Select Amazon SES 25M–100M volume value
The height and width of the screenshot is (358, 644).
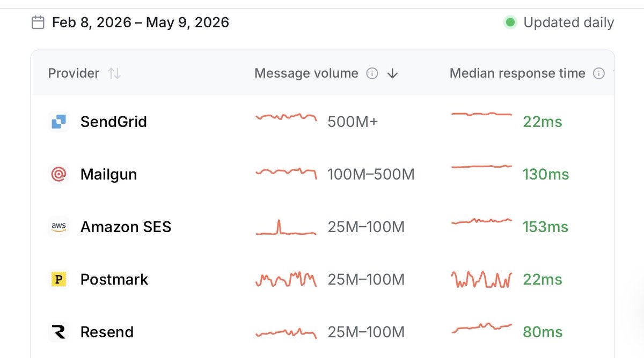point(366,227)
